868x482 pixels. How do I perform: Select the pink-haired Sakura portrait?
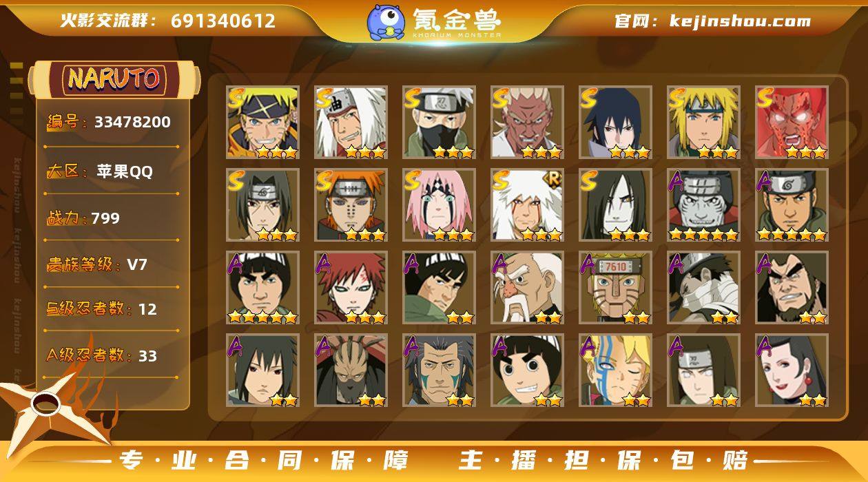(x=439, y=205)
